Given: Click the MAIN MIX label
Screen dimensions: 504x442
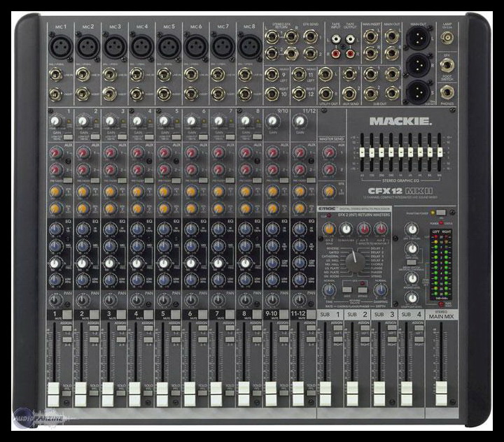Looking at the screenshot, I should pyautogui.click(x=441, y=316).
